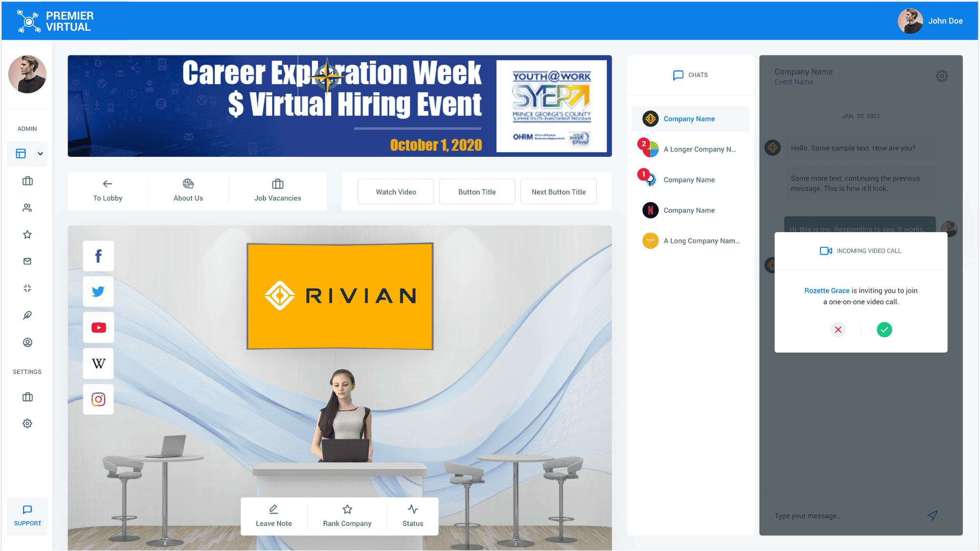980x551 pixels.
Task: Click the Job Vacancies icon in navigation
Action: point(277,183)
